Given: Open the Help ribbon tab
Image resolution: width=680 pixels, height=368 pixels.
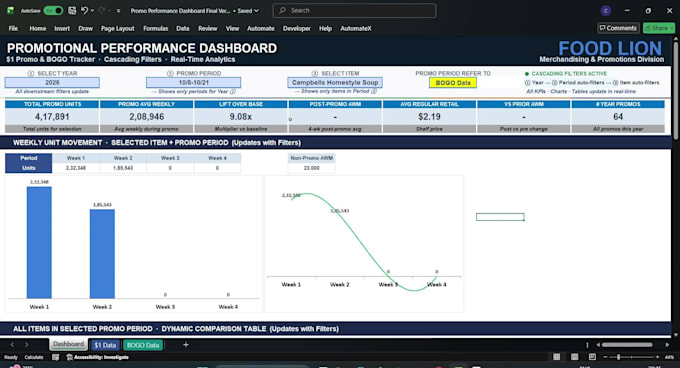Looking at the screenshot, I should point(325,28).
